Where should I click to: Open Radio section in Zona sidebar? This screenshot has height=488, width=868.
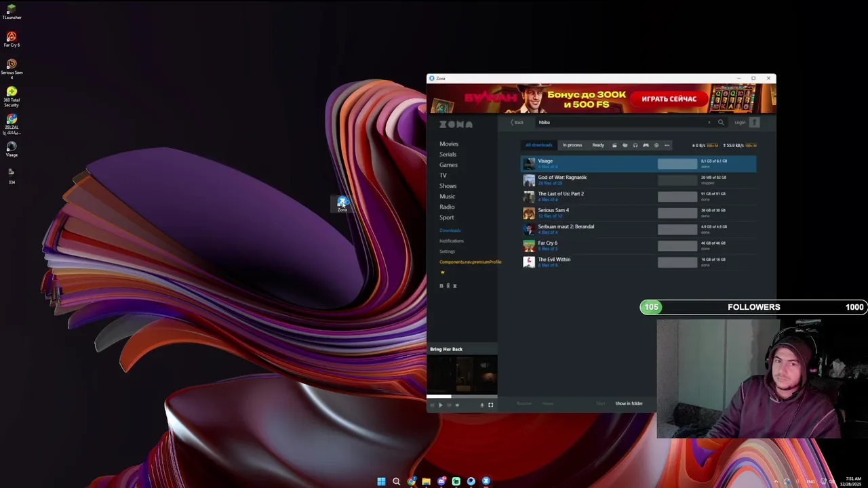pos(447,207)
